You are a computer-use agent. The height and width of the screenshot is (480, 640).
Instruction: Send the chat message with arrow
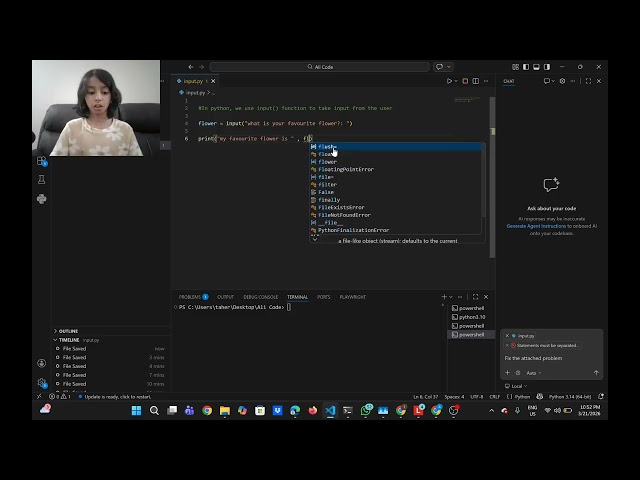(596, 373)
